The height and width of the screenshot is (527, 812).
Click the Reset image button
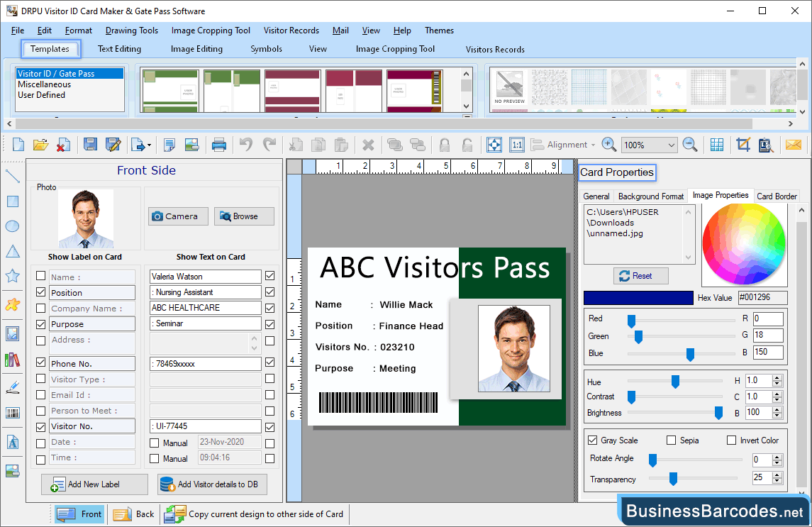[641, 276]
